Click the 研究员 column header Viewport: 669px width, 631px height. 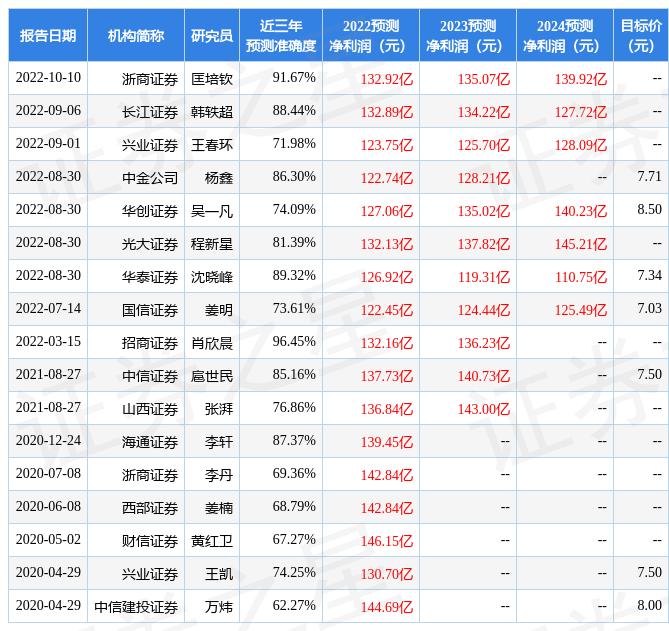coord(212,35)
